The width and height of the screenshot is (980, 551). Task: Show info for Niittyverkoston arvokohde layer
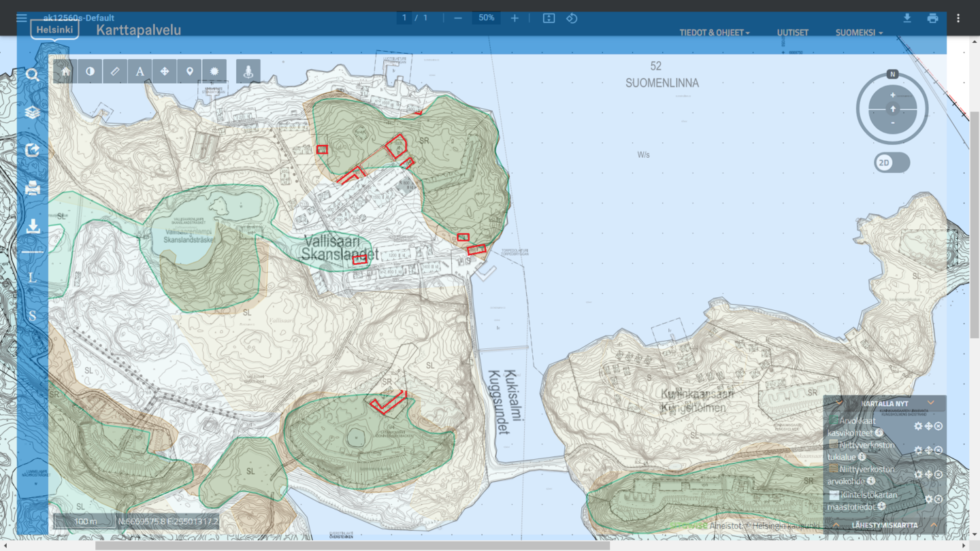(x=870, y=480)
